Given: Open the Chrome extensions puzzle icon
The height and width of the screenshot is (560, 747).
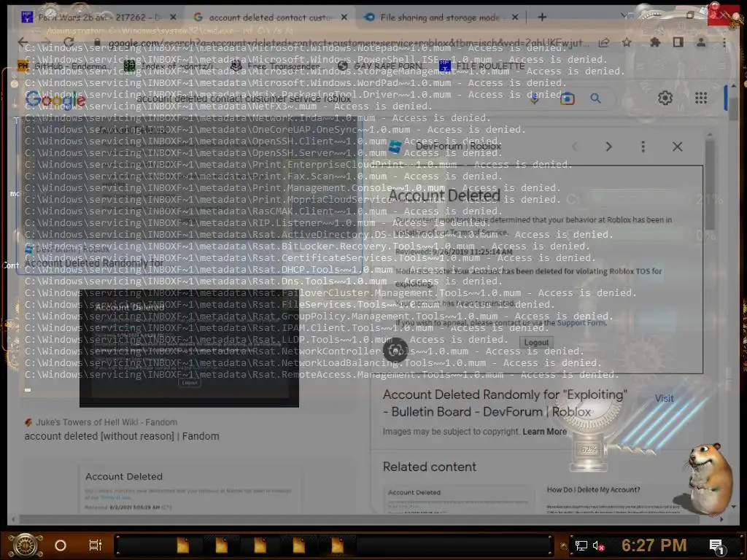Looking at the screenshot, I should point(656,43).
